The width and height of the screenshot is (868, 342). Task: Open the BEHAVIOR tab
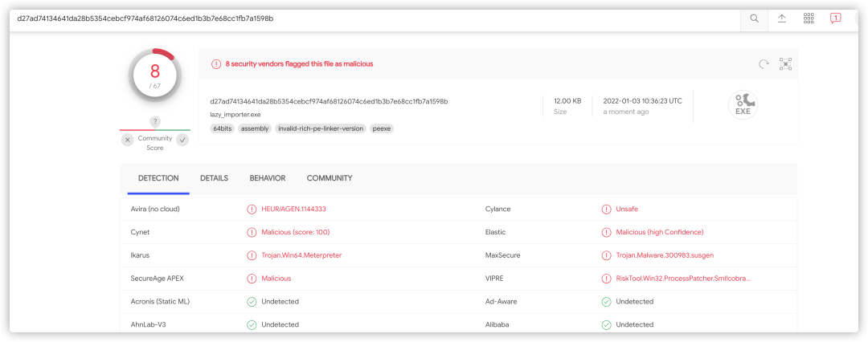[x=268, y=178]
